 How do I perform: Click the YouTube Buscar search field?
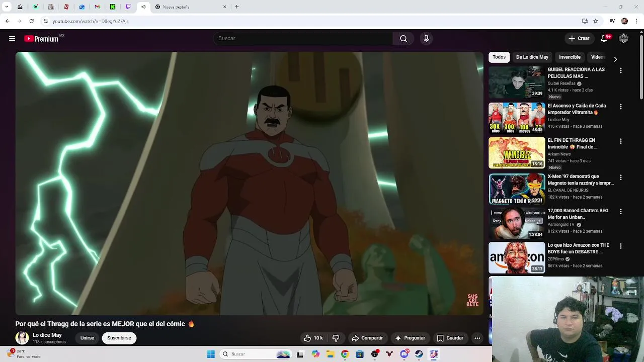tap(303, 39)
